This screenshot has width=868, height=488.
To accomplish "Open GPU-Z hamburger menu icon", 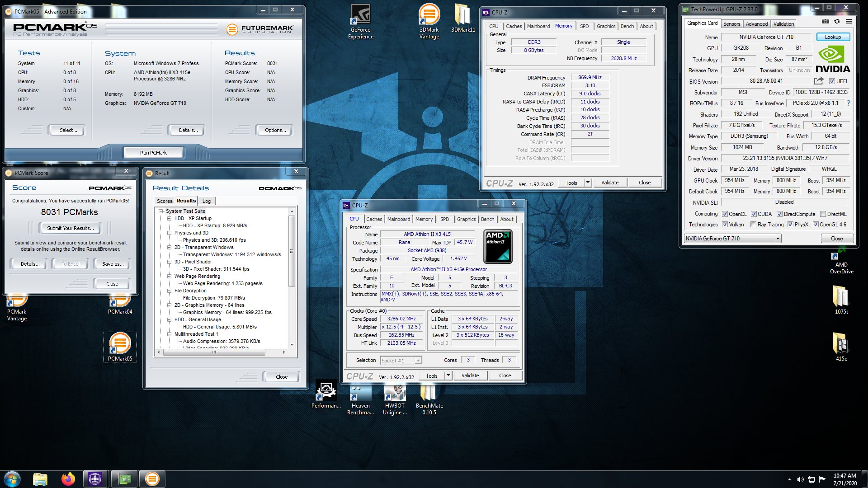I will [x=849, y=21].
